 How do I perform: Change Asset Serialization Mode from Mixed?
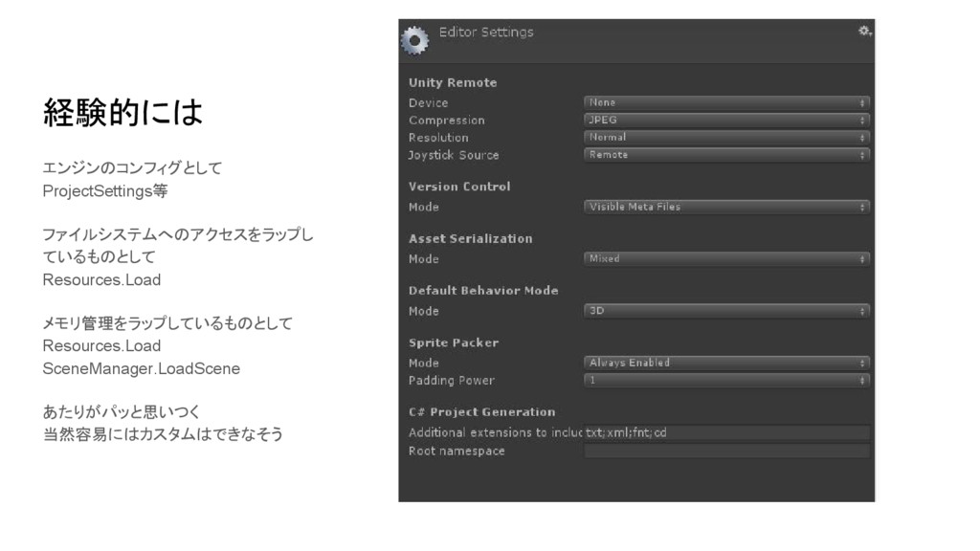(x=725, y=258)
